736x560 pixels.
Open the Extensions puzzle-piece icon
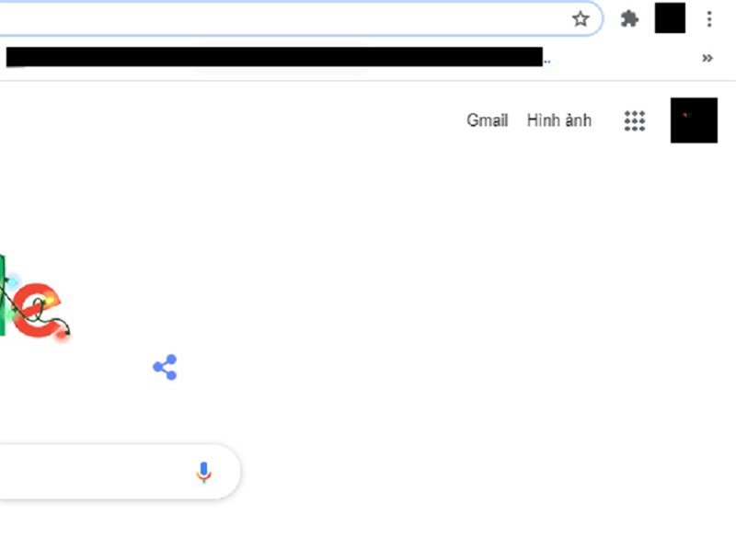point(629,17)
